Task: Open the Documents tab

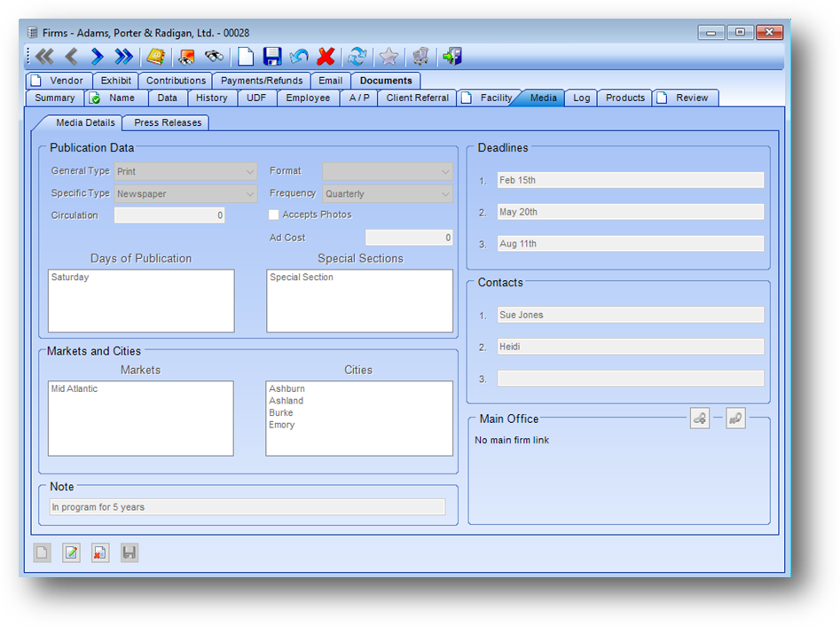Action: 386,81
